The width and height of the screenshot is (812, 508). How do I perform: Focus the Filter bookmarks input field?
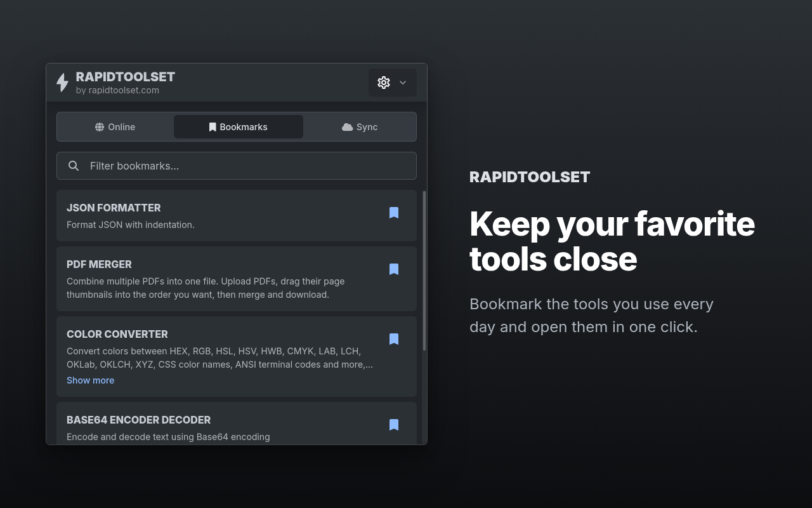tap(237, 166)
